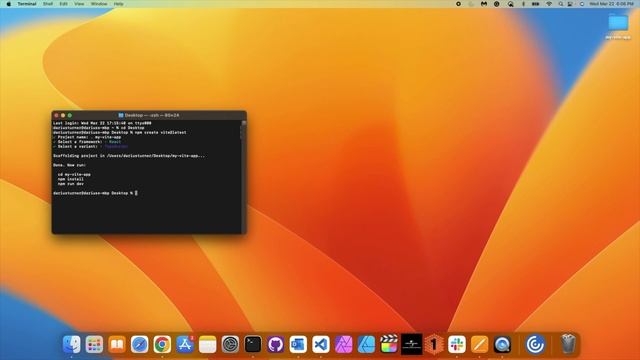Click the "Project name" line in Terminal

tap(87, 137)
